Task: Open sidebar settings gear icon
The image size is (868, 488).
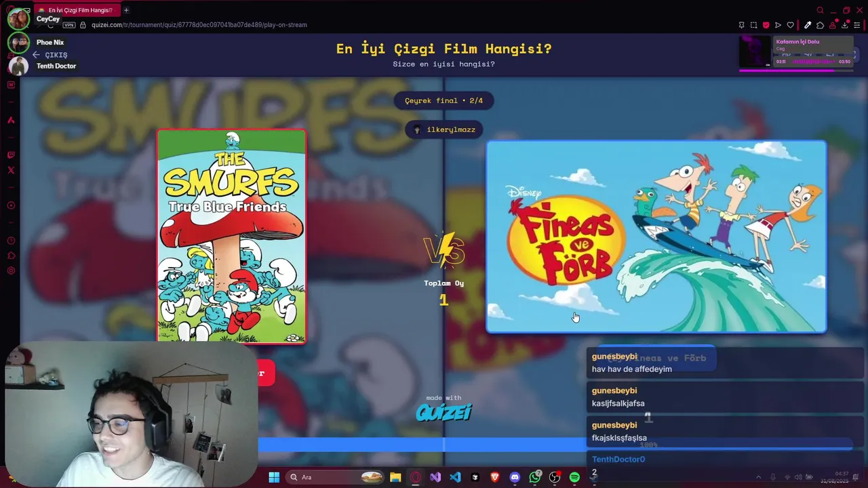Action: tap(11, 270)
